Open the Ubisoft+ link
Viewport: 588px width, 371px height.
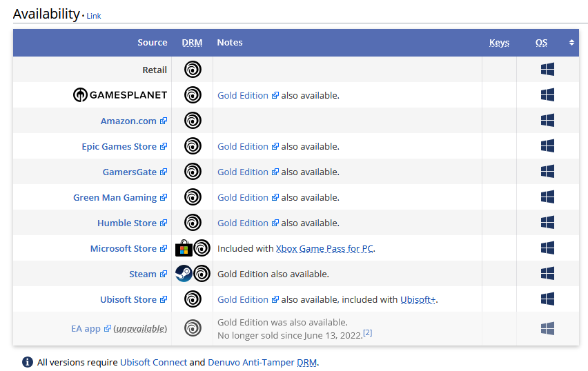[x=418, y=299]
